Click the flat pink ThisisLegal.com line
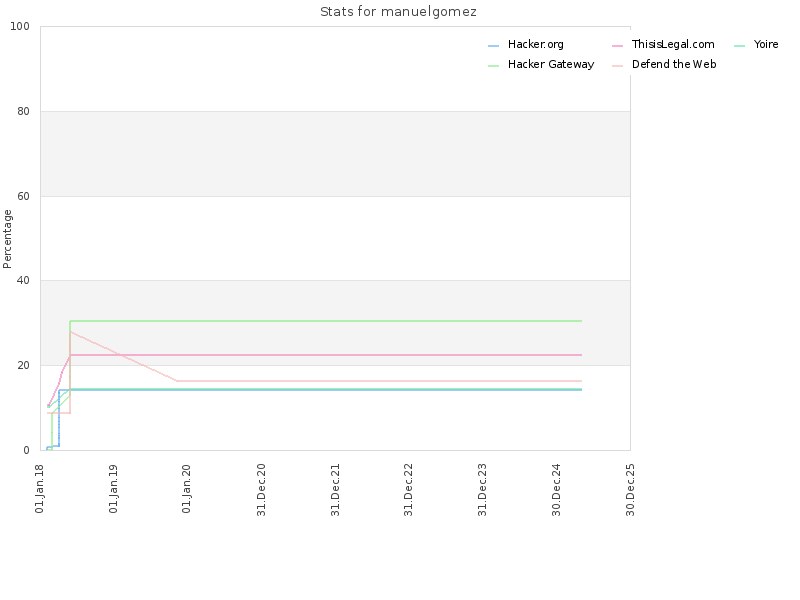The height and width of the screenshot is (600, 800). click(x=327, y=355)
